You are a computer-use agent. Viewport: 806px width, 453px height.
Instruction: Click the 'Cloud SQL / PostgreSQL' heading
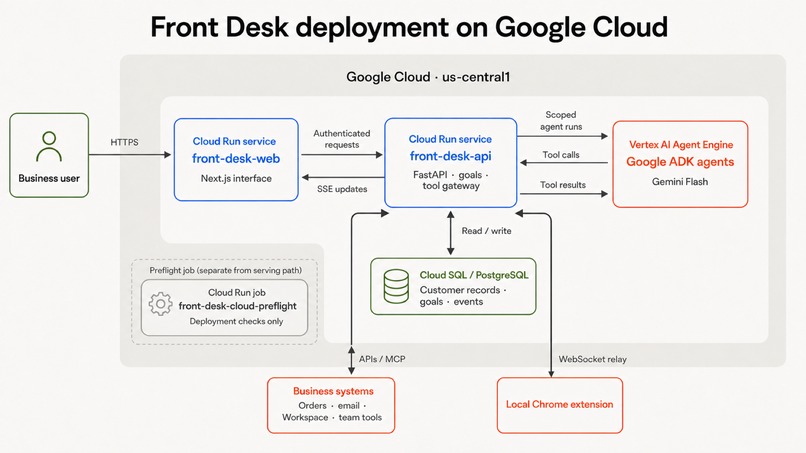474,275
